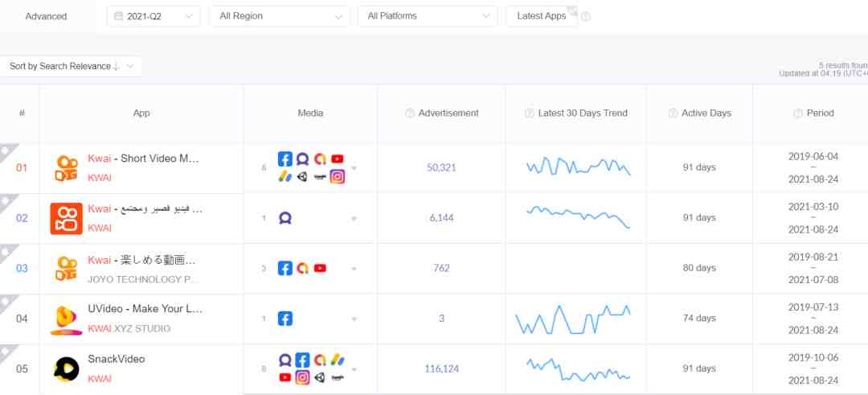Click the Instagram icon in row 01
The height and width of the screenshot is (395, 868).
point(337,177)
